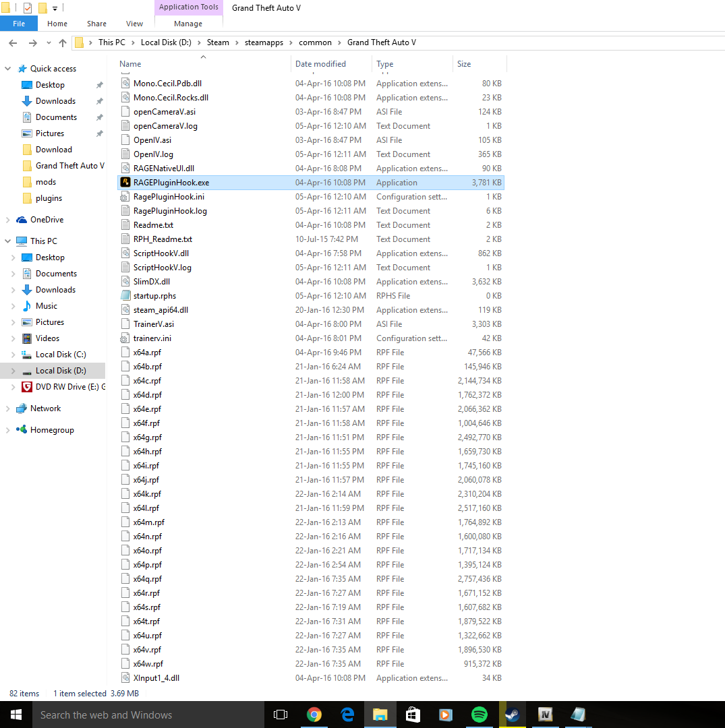Navigate to common in the address bar
Viewport: 725px width, 728px height.
pyautogui.click(x=316, y=42)
